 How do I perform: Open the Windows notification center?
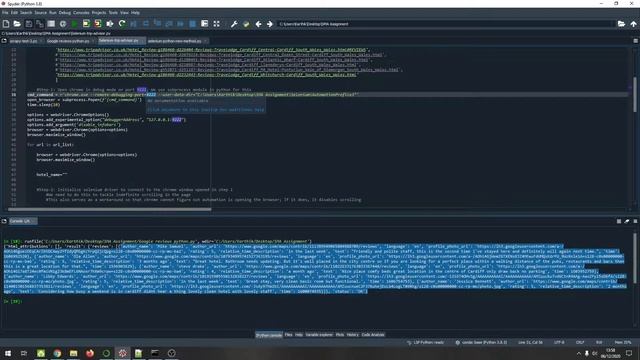point(629,353)
